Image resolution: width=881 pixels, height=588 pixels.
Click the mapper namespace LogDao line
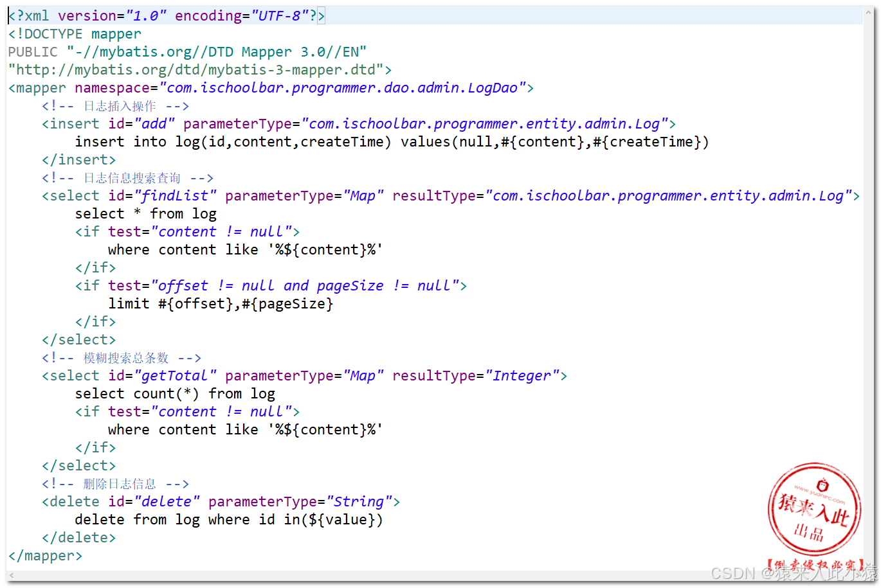[271, 87]
